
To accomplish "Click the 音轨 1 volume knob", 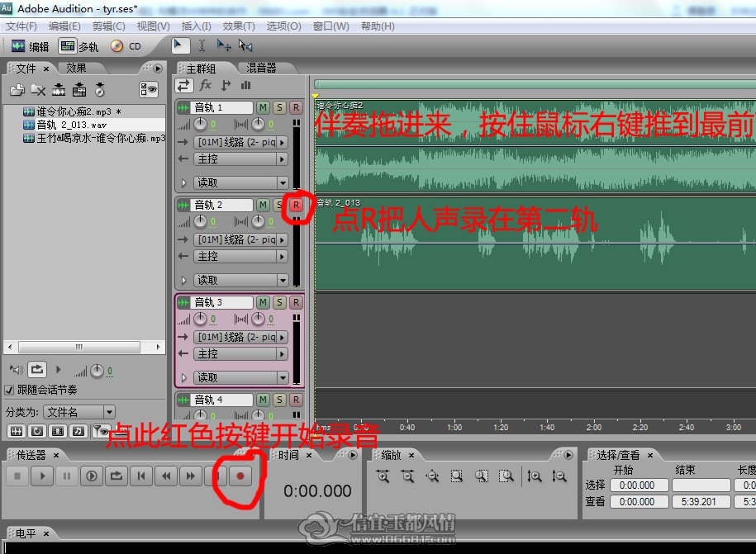I will pos(200,125).
